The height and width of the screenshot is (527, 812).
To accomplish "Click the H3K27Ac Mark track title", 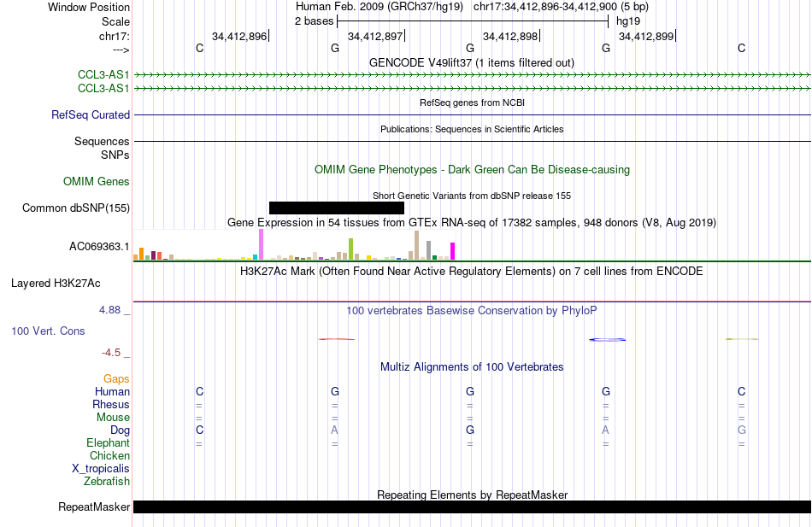I will pyautogui.click(x=472, y=272).
